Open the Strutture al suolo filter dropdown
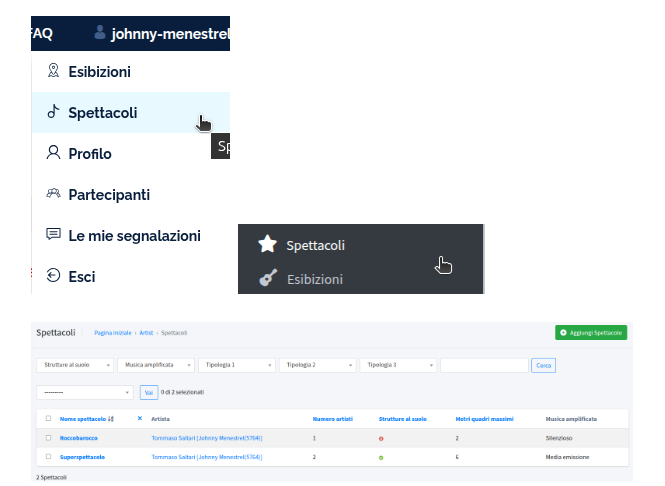 (75, 365)
